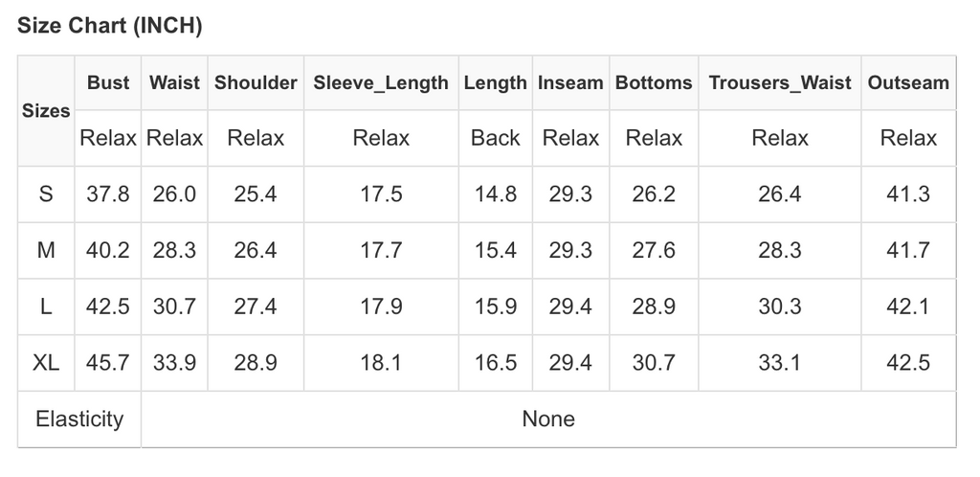Click the Waist column header
The image size is (980, 477).
coord(174,82)
